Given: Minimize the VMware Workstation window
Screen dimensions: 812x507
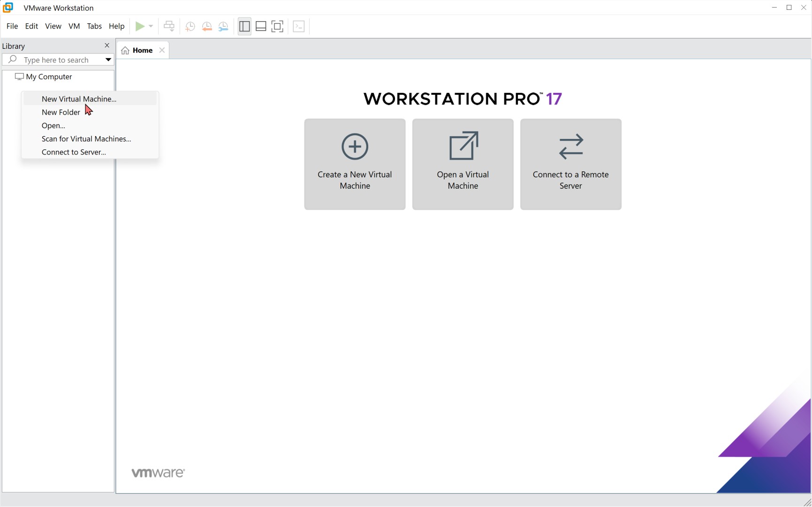Looking at the screenshot, I should [x=774, y=8].
